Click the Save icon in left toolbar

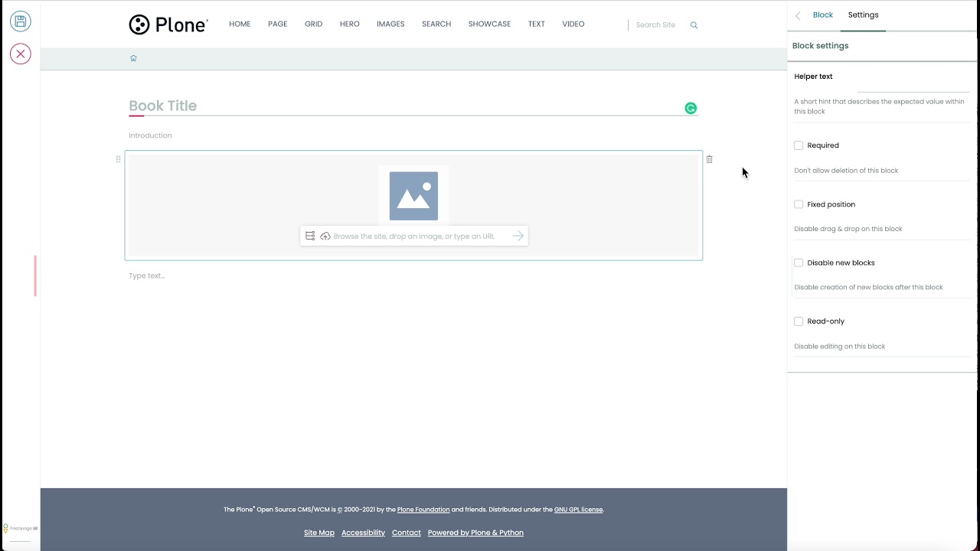point(21,21)
